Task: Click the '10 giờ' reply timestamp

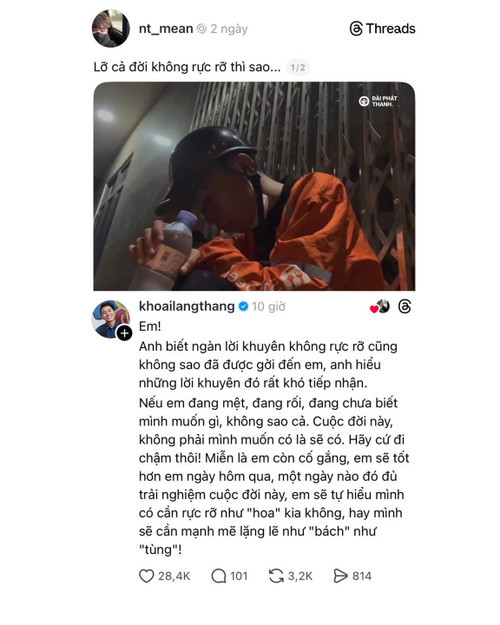Action: pos(268,307)
